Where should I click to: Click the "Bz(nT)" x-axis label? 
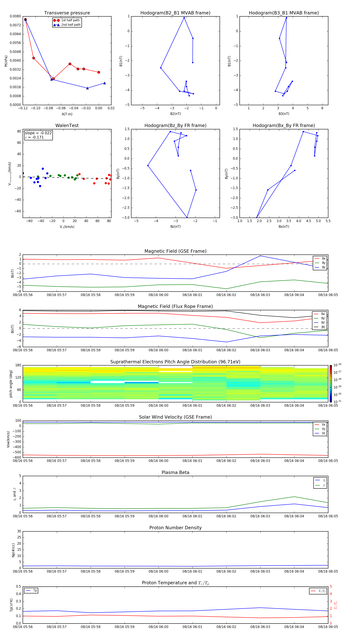point(175,227)
